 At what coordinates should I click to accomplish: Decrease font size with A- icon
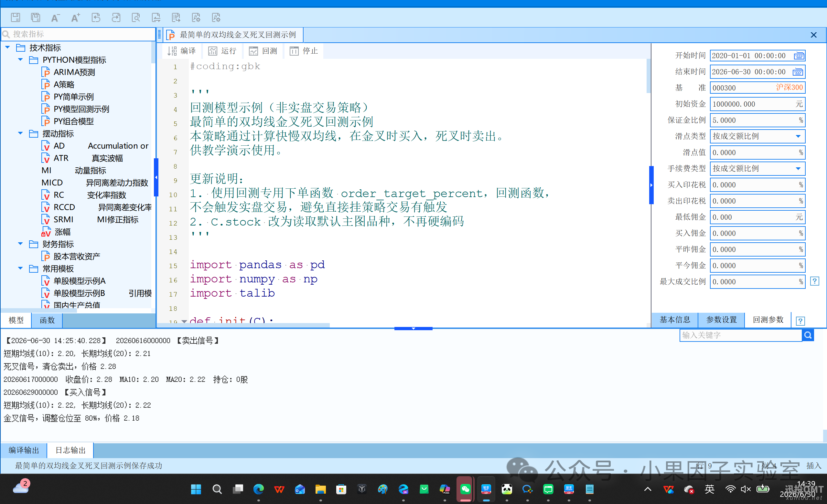(55, 17)
